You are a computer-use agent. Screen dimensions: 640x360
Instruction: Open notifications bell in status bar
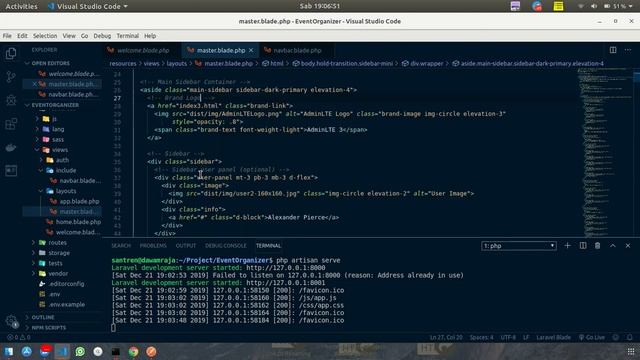pyautogui.click(x=630, y=338)
